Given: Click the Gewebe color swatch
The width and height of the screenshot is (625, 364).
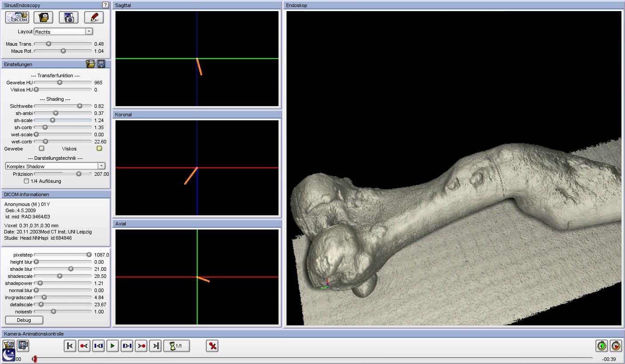Looking at the screenshot, I should (42, 149).
